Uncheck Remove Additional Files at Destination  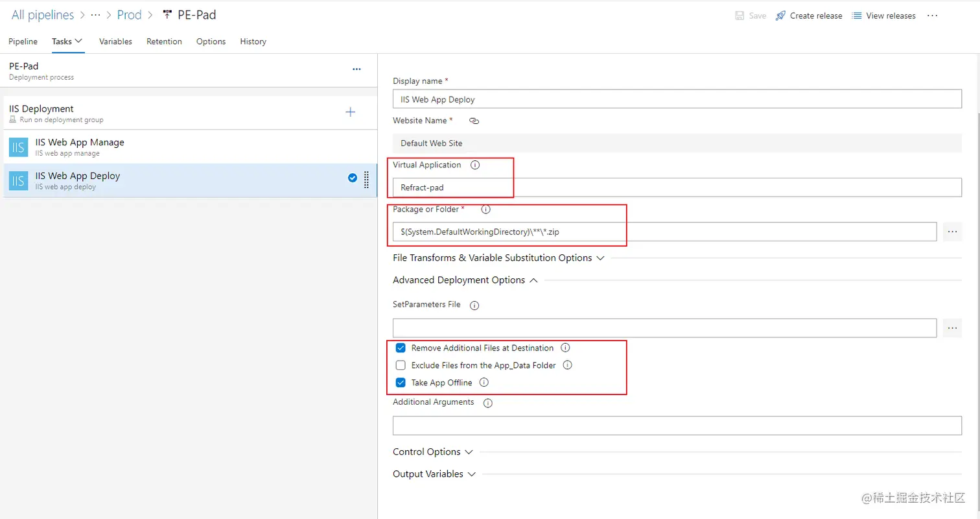pyautogui.click(x=401, y=348)
